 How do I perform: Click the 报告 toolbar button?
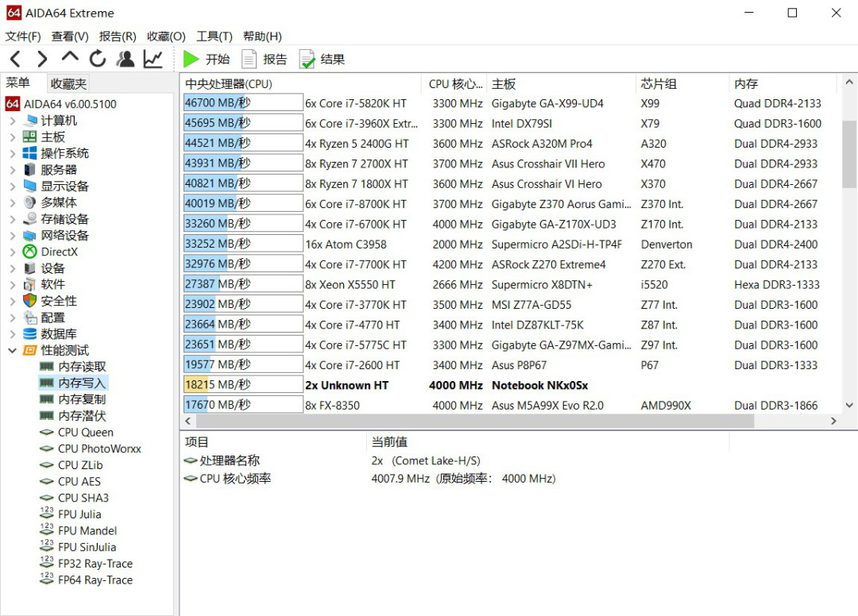tap(265, 59)
